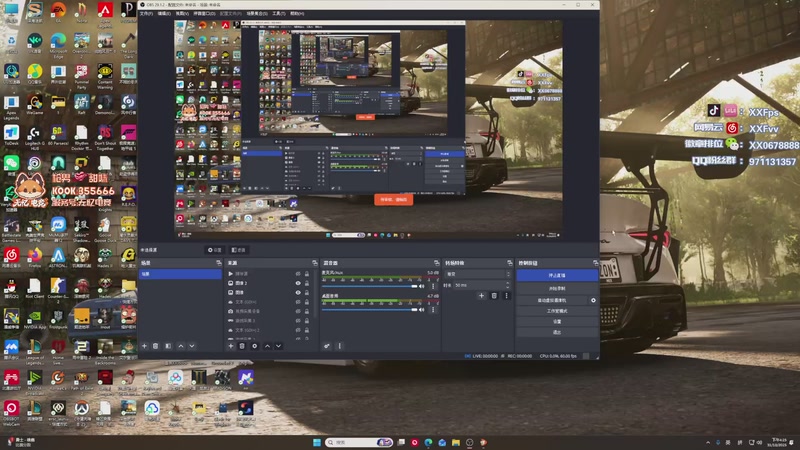This screenshot has height=450, width=800.
Task: Hide the 图像 2 source
Action: click(298, 283)
